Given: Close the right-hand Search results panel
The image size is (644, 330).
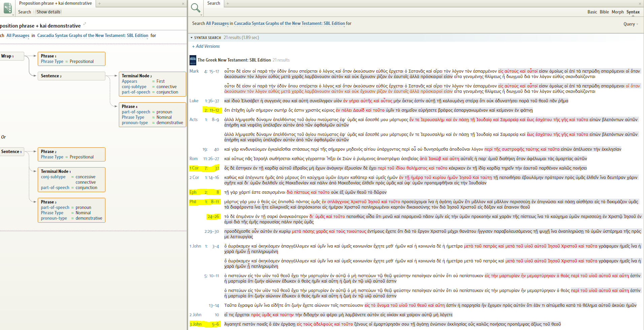Looking at the screenshot, I should (640, 4).
